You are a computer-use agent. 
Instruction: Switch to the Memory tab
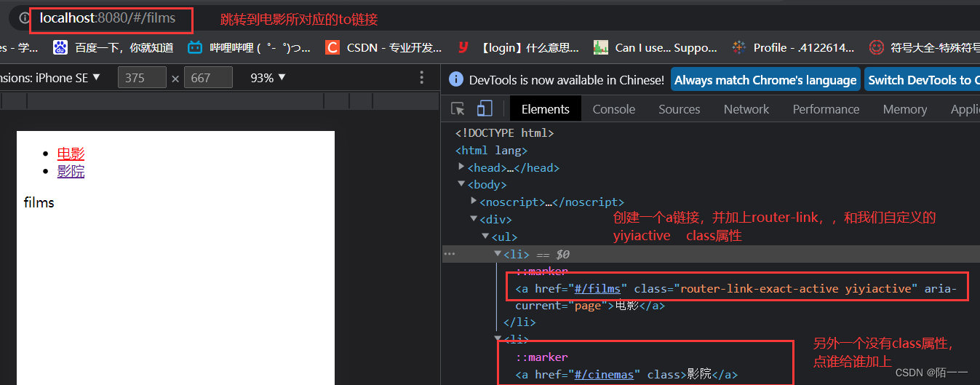coord(904,109)
